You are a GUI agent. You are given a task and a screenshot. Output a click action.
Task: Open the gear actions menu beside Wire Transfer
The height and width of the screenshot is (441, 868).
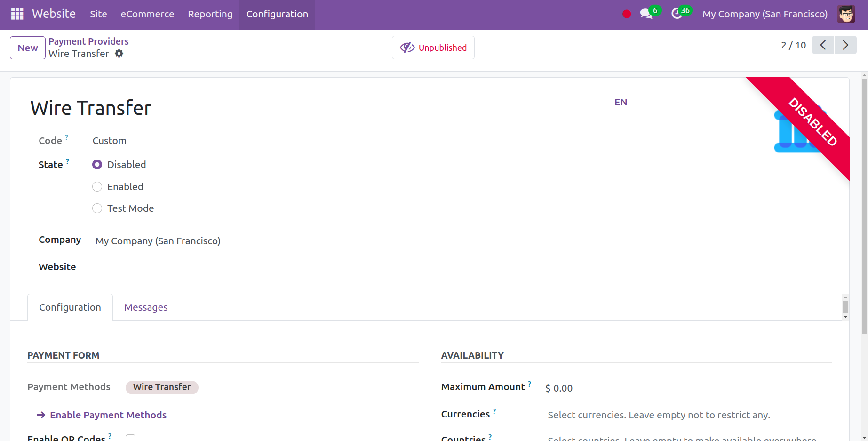pos(119,54)
